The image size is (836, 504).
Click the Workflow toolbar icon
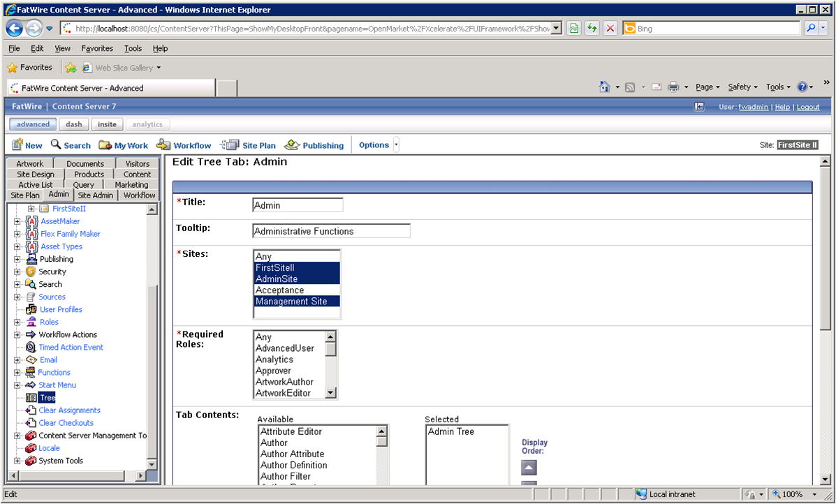coord(163,145)
